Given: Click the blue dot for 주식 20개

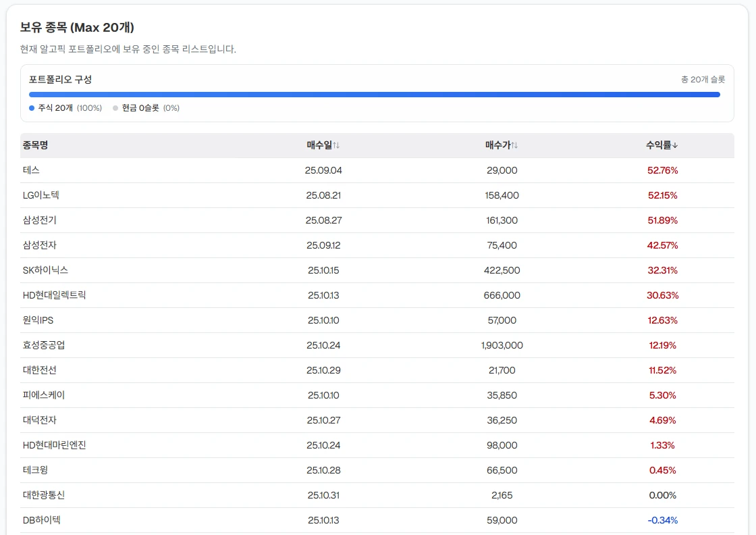Looking at the screenshot, I should (x=32, y=108).
